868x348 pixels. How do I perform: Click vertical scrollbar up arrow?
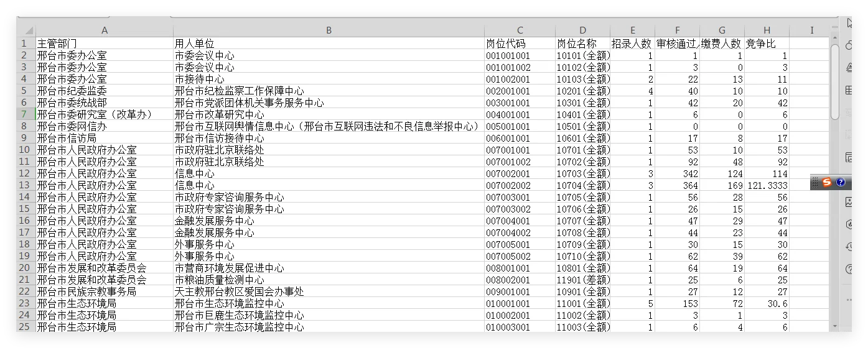coord(835,39)
